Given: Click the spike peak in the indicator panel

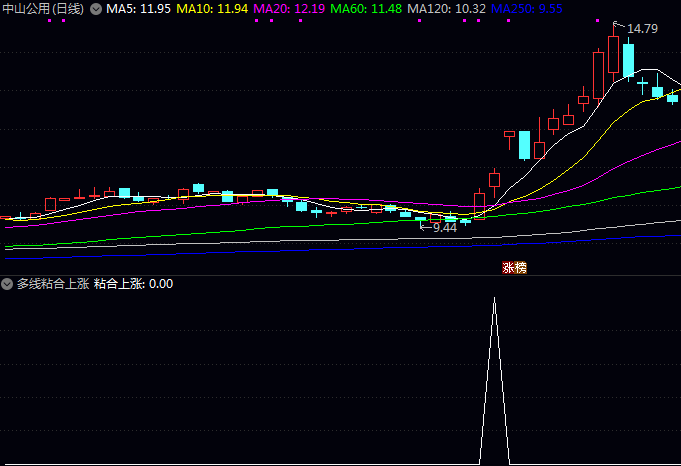Looking at the screenshot, I should (494, 299).
